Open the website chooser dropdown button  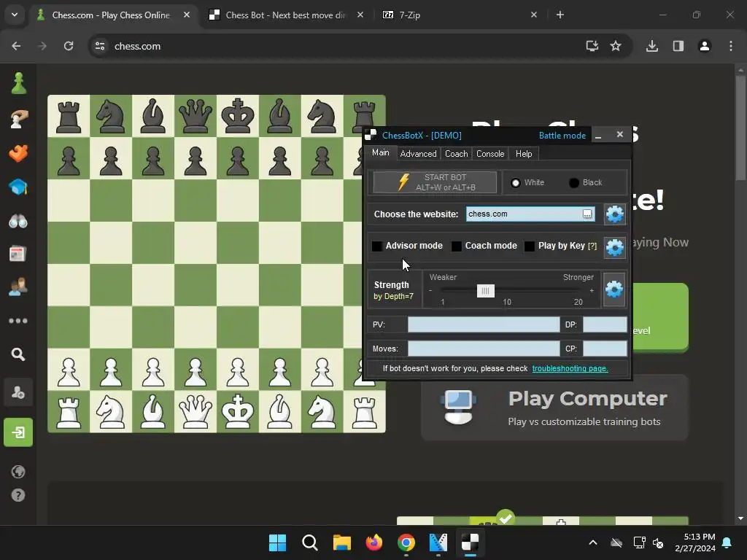pos(587,214)
